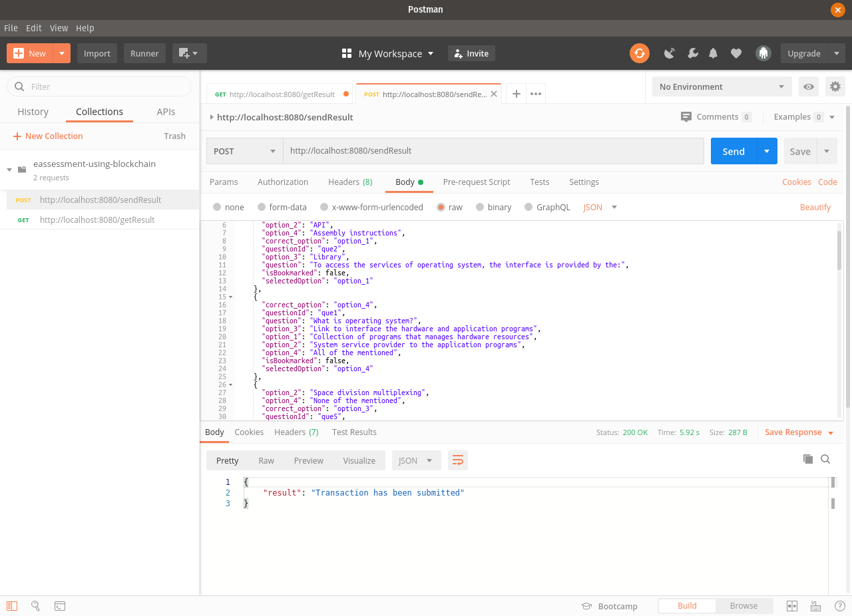Click the environment quick look eye icon

coord(809,86)
